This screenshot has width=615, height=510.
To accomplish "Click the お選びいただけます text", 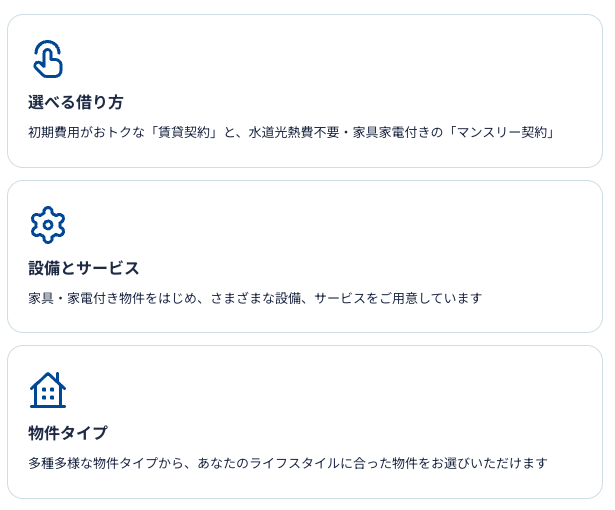I will (x=489, y=463).
